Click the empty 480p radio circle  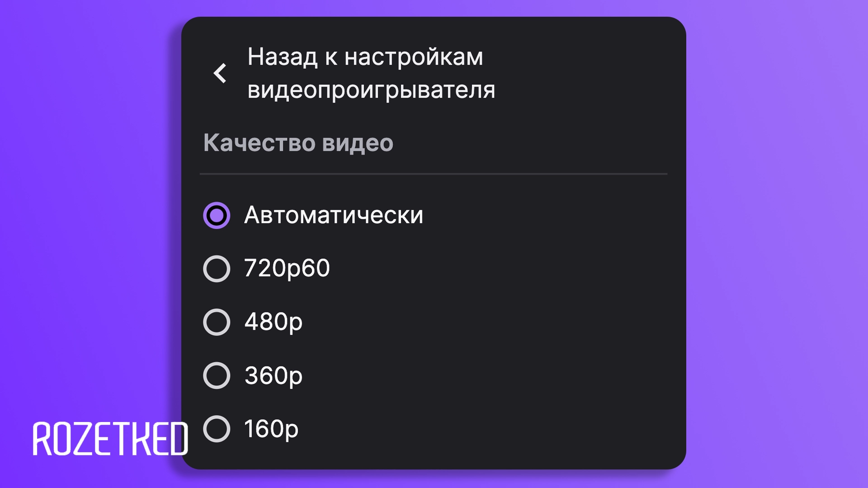pos(217,322)
